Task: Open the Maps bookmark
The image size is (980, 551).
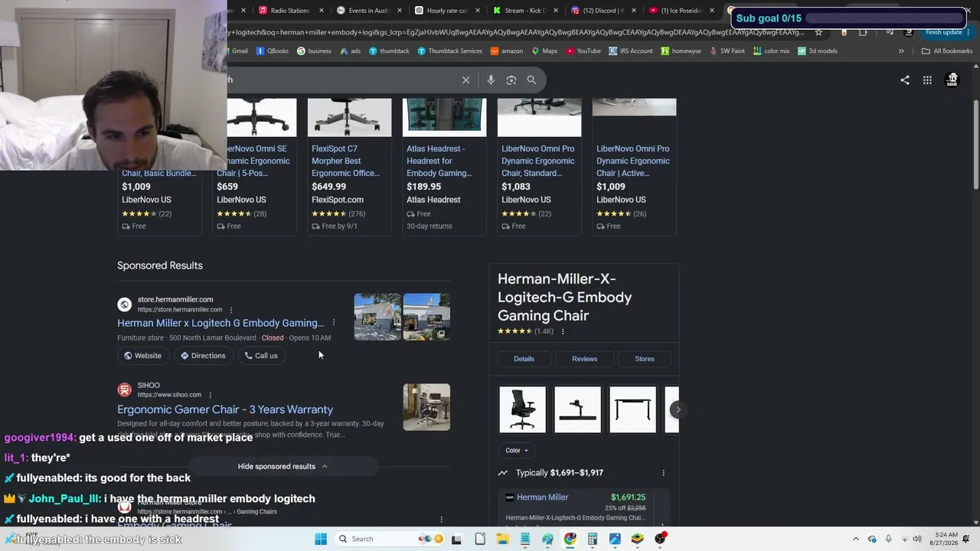Action: (x=544, y=51)
